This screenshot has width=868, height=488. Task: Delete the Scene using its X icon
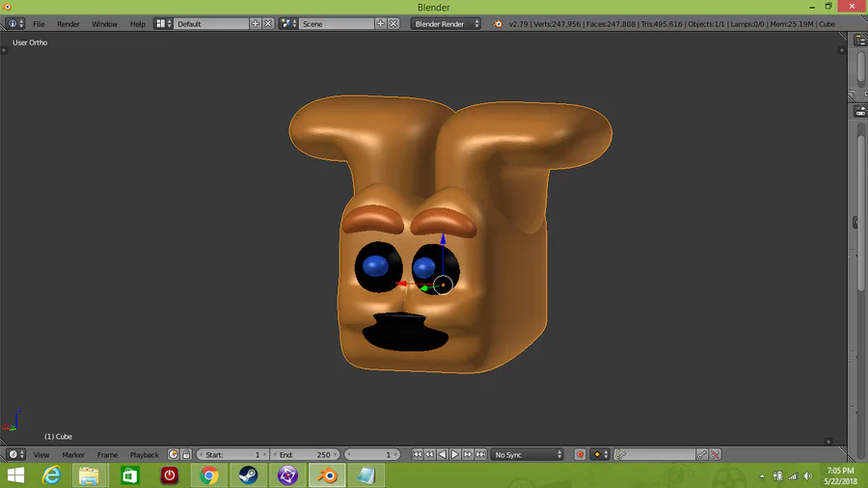tap(393, 24)
